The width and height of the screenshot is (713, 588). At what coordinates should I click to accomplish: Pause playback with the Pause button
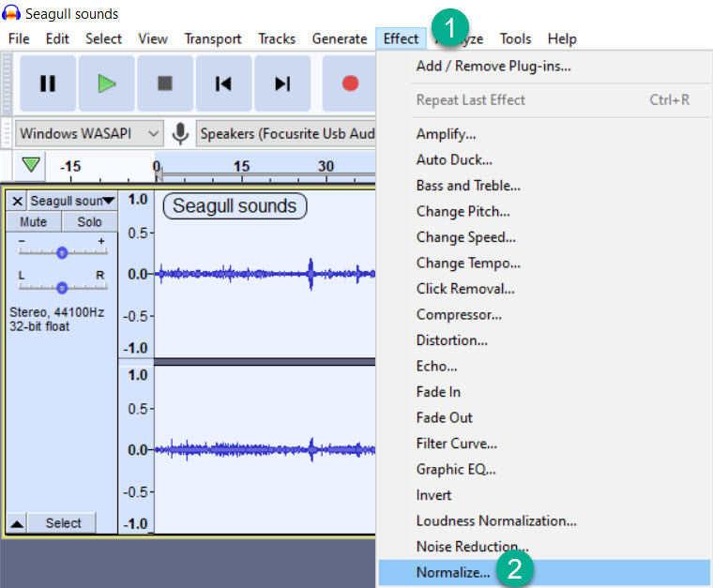[x=48, y=83]
